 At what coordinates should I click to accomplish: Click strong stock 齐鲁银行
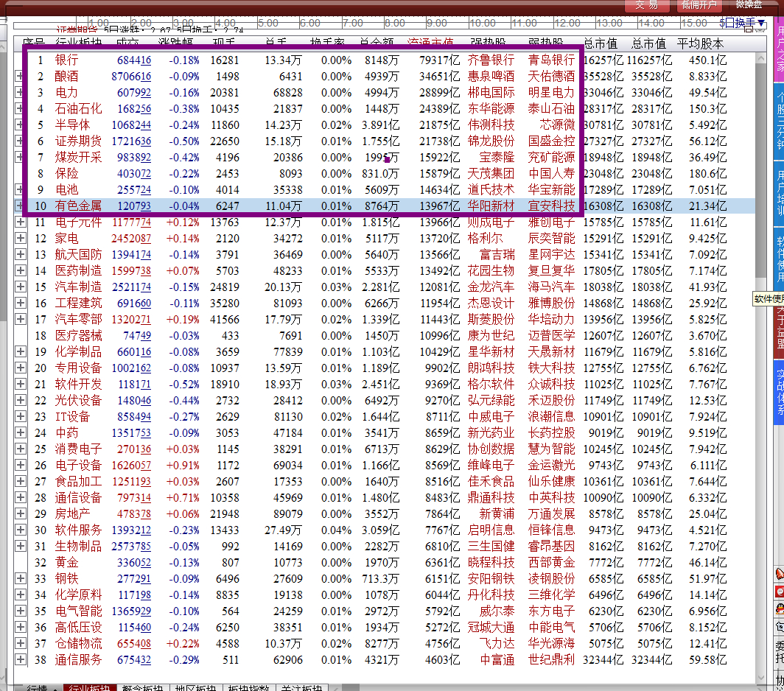[x=491, y=60]
